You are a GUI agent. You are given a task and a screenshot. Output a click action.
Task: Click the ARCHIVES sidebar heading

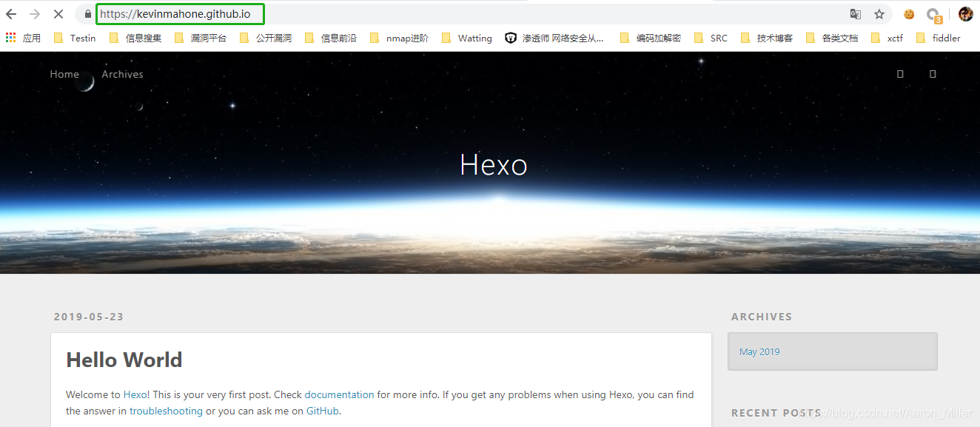point(762,317)
